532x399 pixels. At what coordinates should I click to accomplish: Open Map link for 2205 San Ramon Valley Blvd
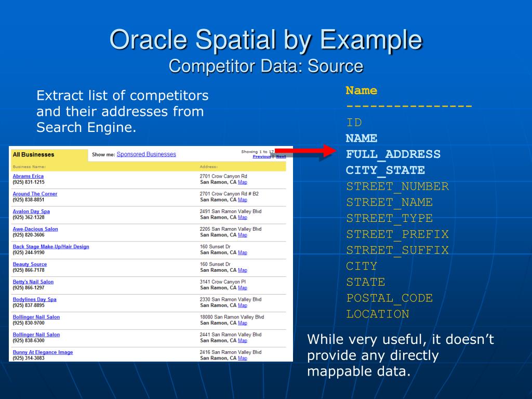tap(243, 235)
